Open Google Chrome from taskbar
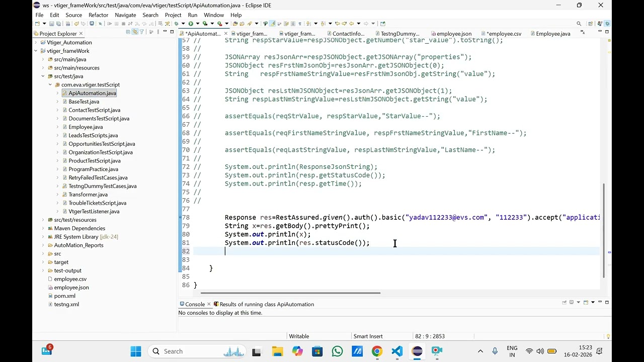Screen dimensions: 644x362 (377, 351)
